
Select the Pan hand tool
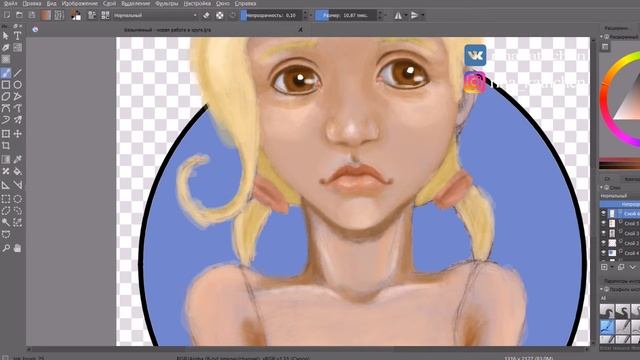coord(18,248)
